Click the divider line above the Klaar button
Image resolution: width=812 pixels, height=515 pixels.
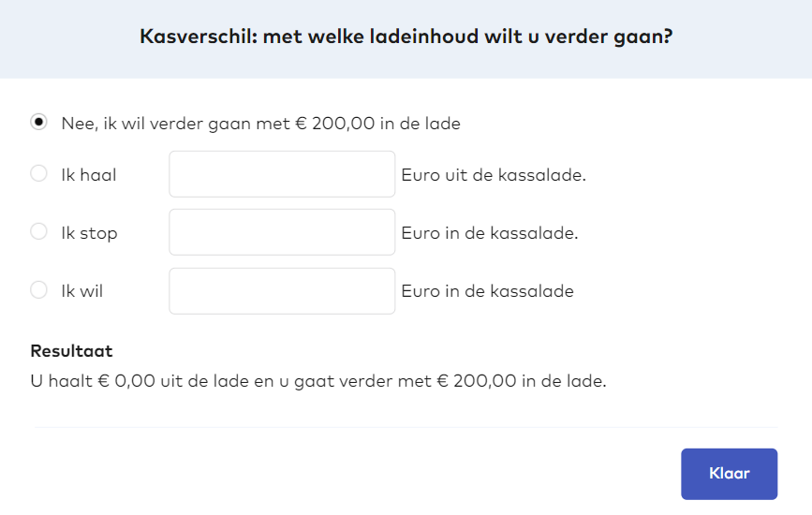click(406, 428)
